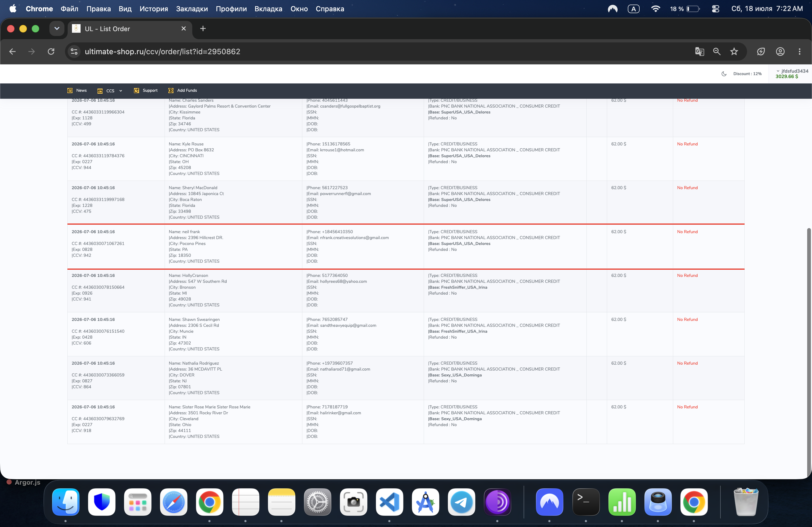The image size is (812, 527).
Task: Open the Support link
Action: coord(150,91)
